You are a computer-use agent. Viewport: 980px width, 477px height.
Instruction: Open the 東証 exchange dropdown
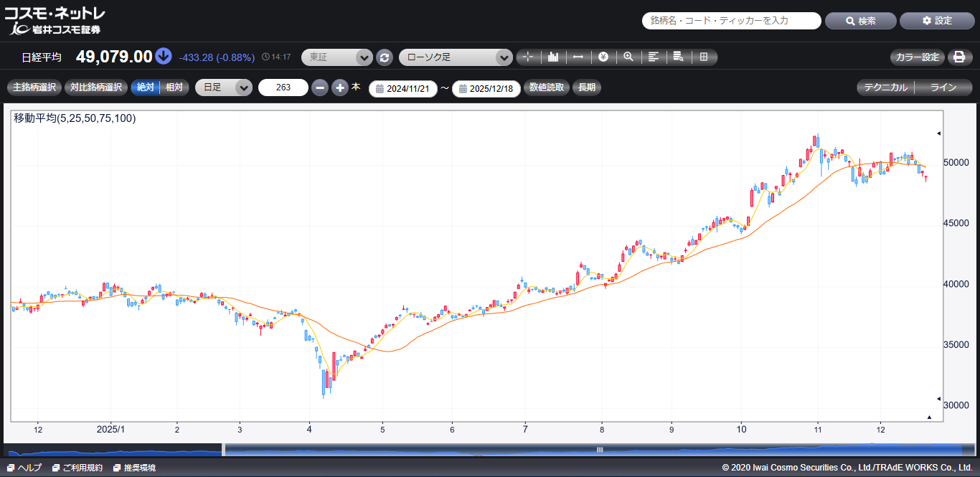point(336,57)
